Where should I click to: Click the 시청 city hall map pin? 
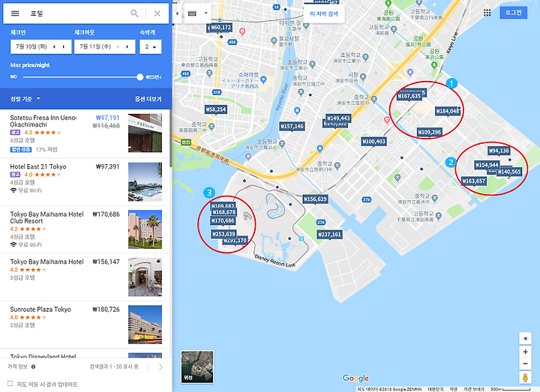363,76
